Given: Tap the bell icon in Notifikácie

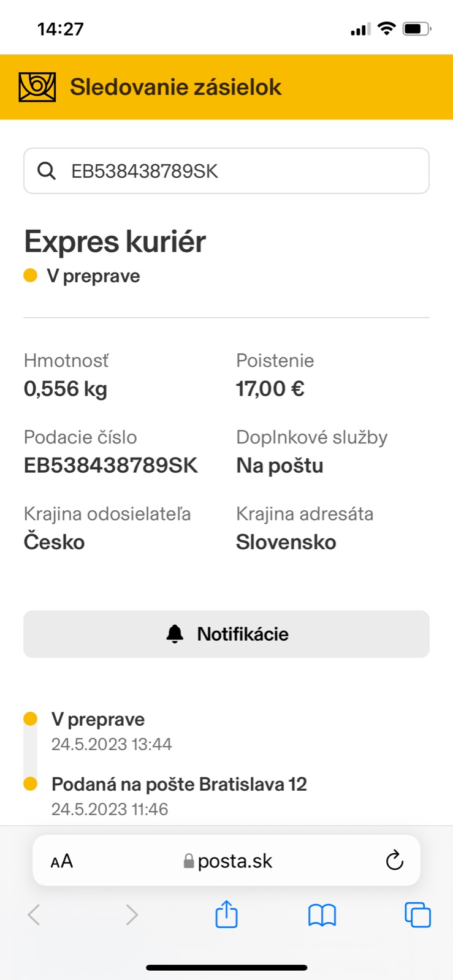Looking at the screenshot, I should pyautogui.click(x=175, y=634).
